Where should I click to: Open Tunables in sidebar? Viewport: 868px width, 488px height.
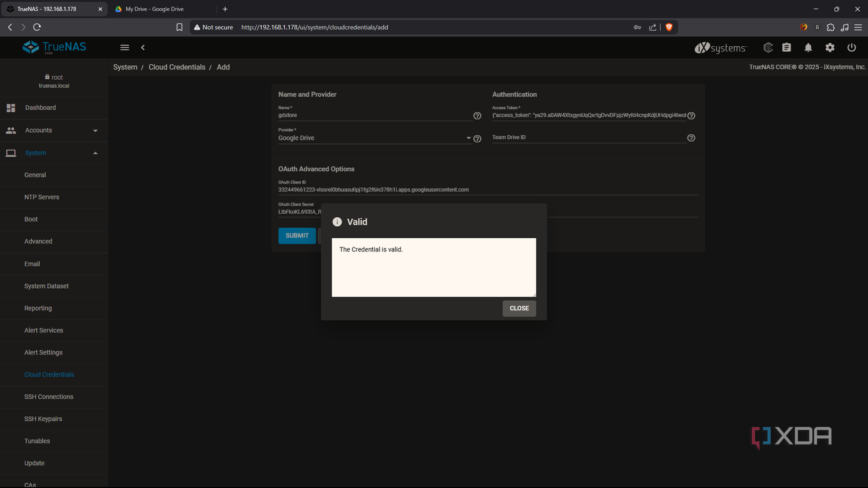37,441
